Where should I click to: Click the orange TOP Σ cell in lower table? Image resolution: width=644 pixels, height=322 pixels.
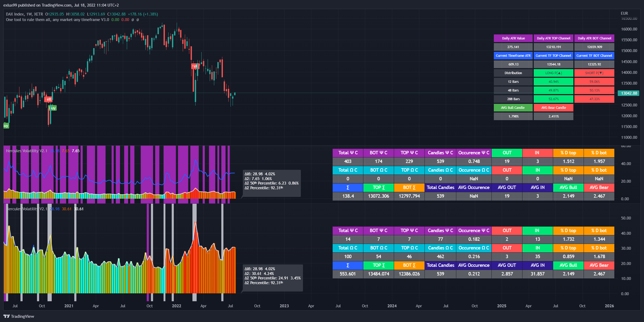pos(378,265)
